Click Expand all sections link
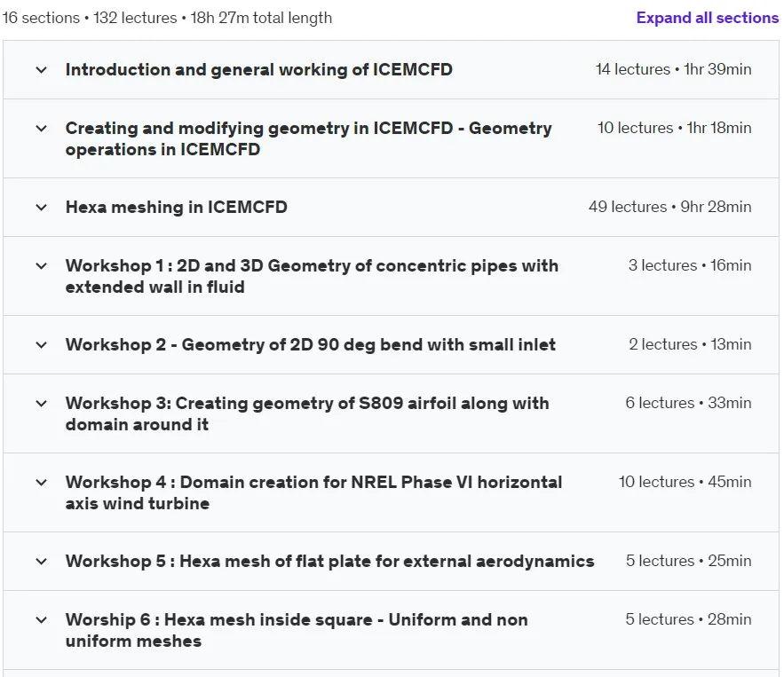The image size is (784, 677). (707, 18)
